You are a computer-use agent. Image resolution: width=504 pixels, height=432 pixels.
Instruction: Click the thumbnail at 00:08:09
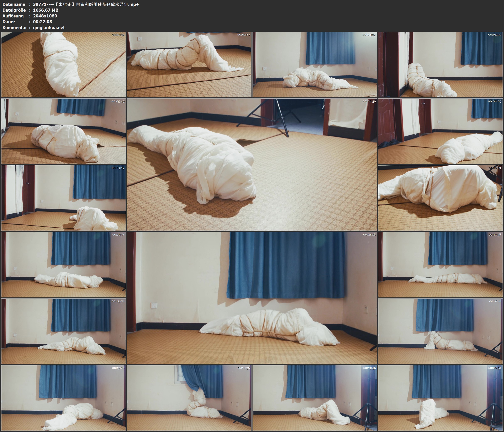(440, 131)
